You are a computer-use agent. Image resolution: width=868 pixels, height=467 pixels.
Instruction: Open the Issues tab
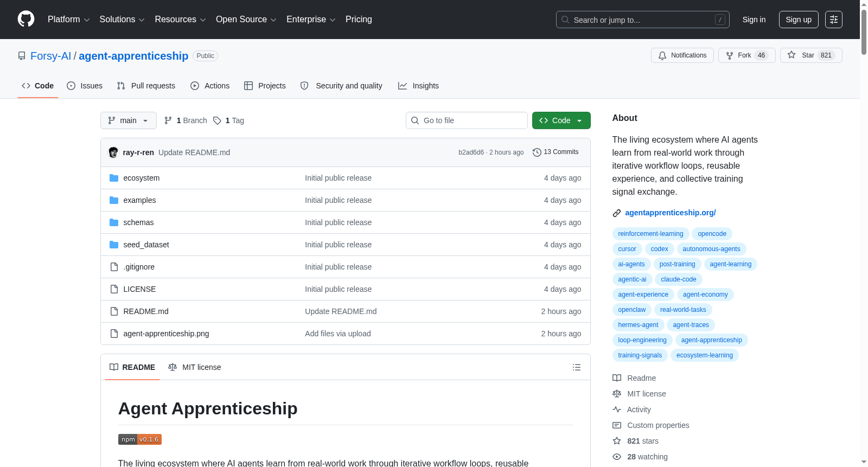pos(85,86)
